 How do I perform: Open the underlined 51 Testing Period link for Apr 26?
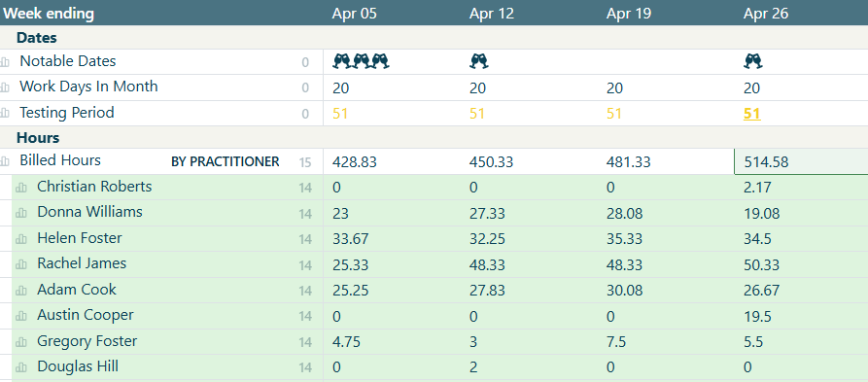tap(751, 114)
